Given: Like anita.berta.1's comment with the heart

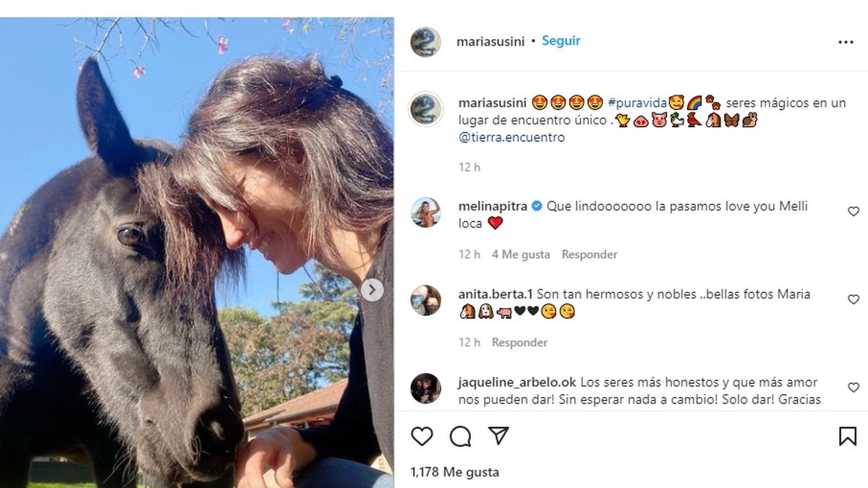Looking at the screenshot, I should click(x=854, y=299).
